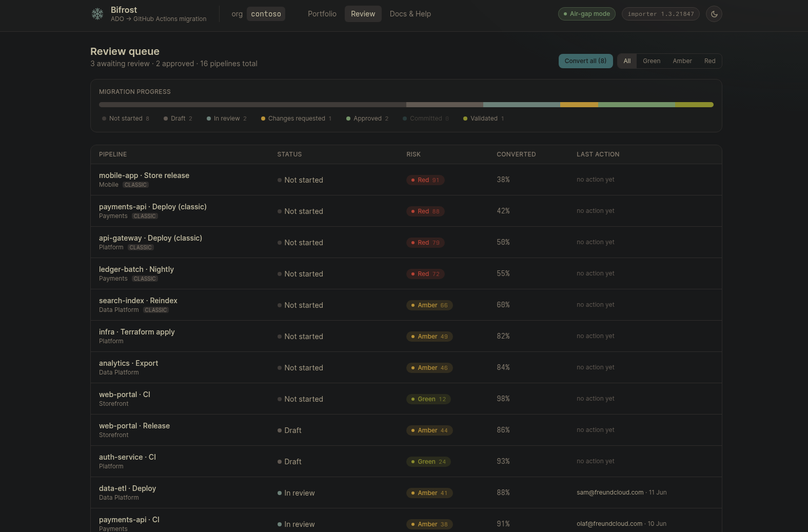Click the Red 88 risk badge

coord(425,211)
